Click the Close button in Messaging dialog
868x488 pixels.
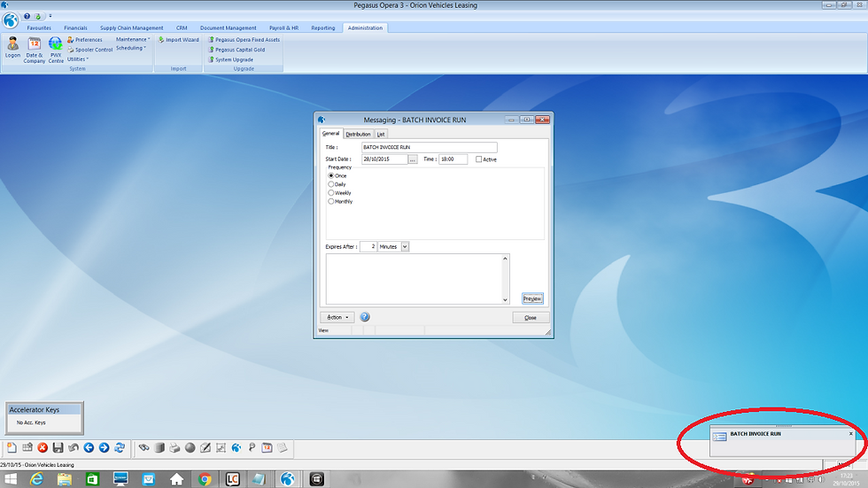coord(531,318)
